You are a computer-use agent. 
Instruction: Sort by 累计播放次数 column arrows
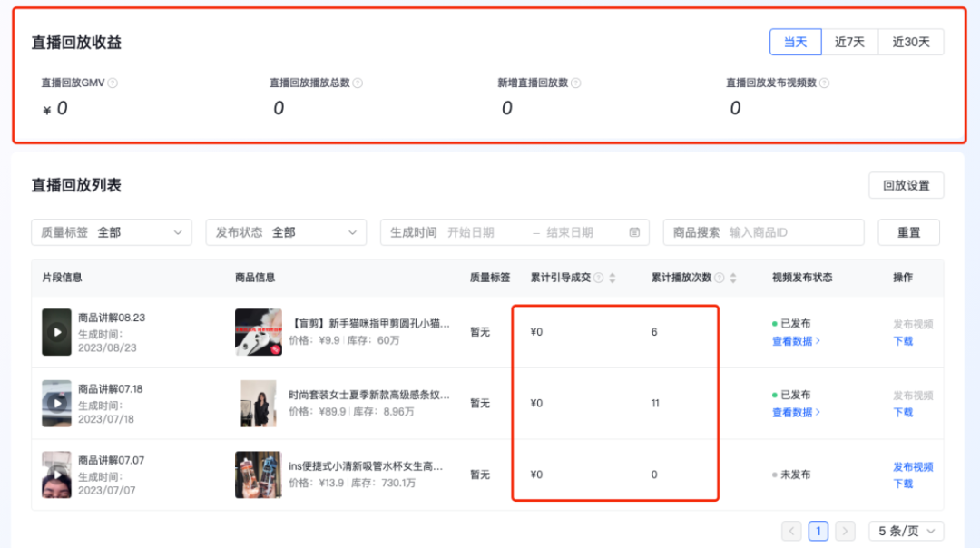point(733,278)
